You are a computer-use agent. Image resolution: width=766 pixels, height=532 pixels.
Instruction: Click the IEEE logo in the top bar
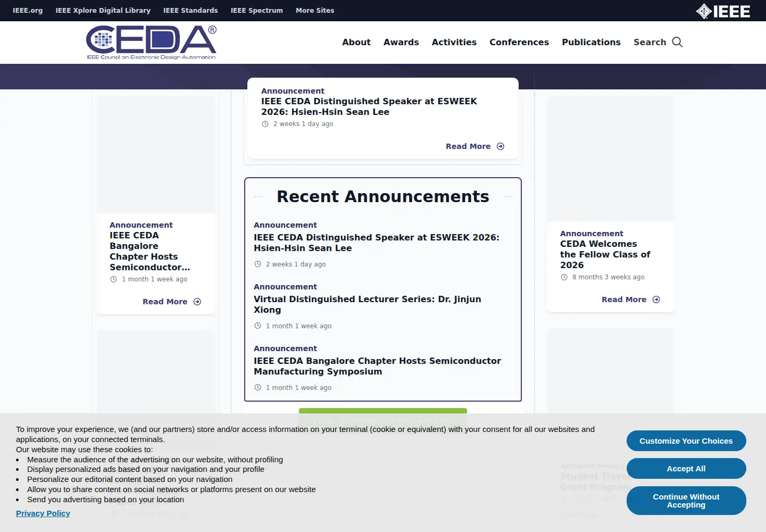723,11
